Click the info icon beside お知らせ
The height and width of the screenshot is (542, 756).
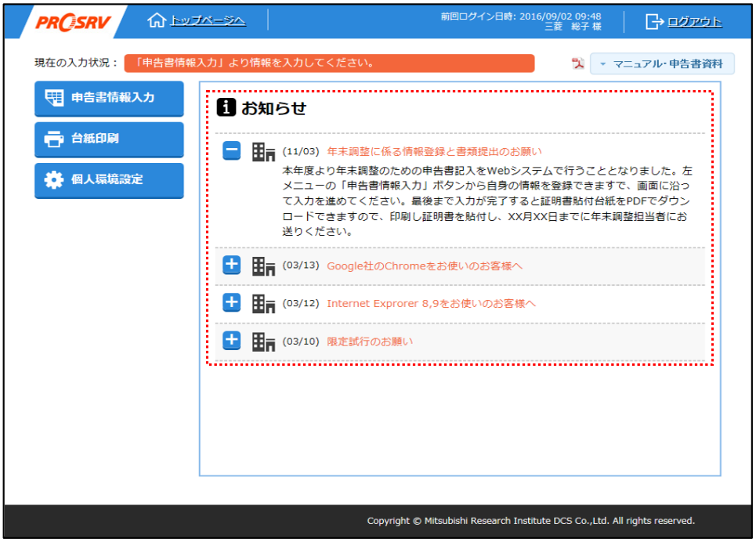[x=226, y=107]
